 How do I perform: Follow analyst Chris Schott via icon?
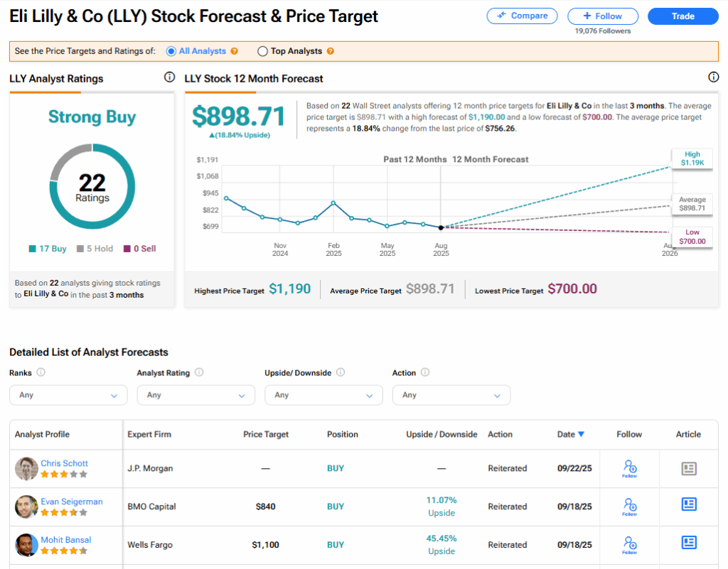tap(630, 468)
